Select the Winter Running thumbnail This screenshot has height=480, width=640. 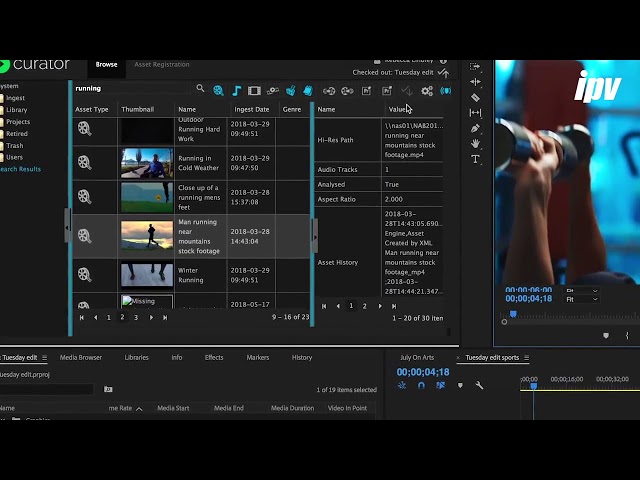click(x=147, y=275)
